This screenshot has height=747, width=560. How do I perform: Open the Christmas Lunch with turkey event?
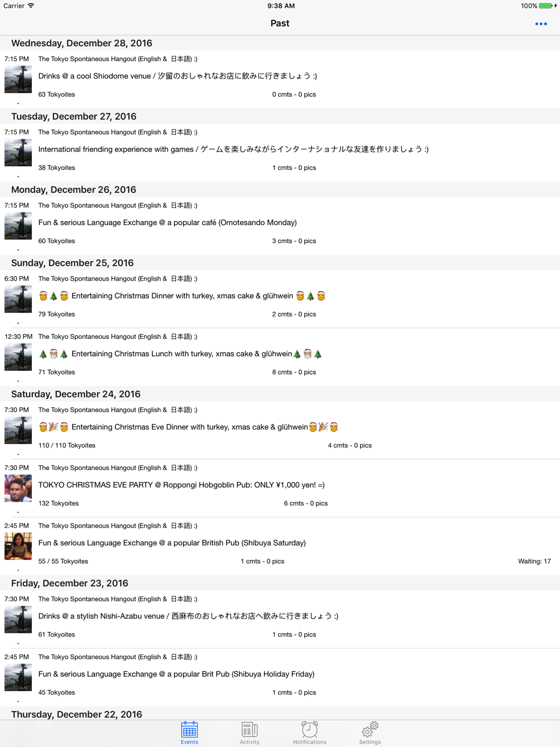tap(280, 357)
